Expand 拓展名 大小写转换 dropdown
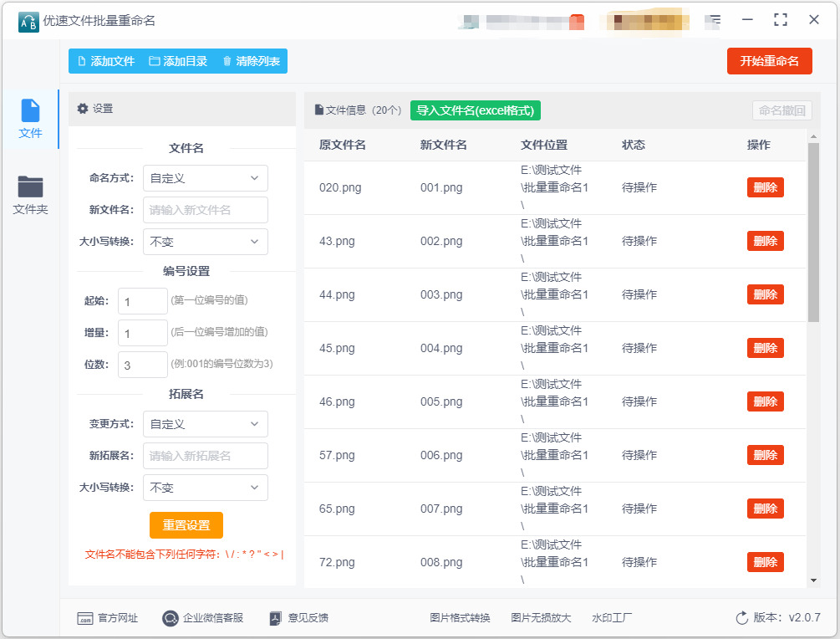840x639 pixels. pos(206,488)
